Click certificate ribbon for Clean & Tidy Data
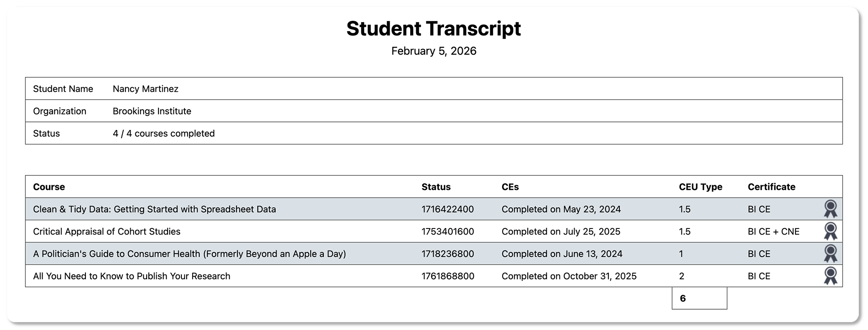868x330 pixels. (830, 209)
